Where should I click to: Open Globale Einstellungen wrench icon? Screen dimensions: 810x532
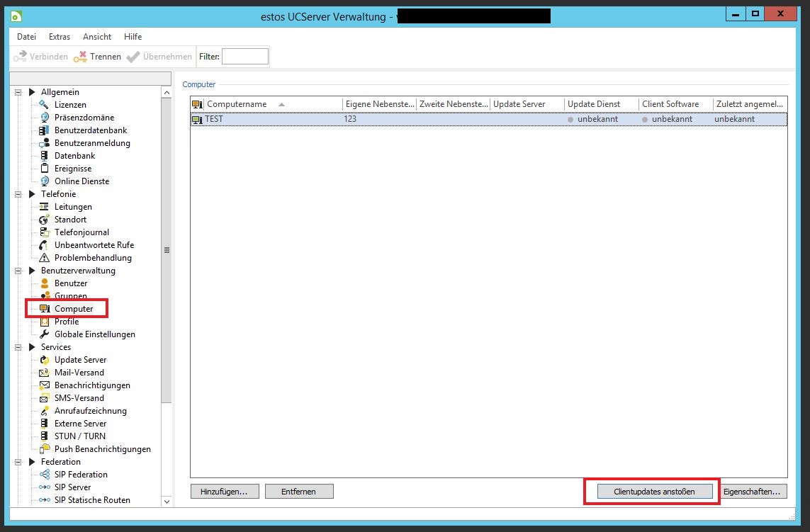pos(45,334)
